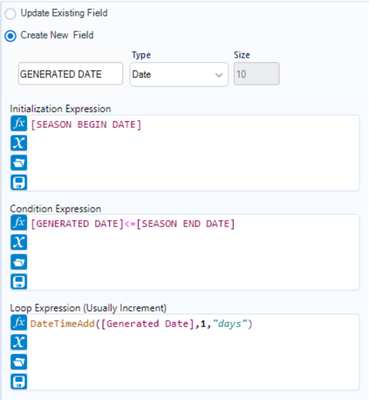
Task: Select the Create New Field radio button
Action: (10, 36)
